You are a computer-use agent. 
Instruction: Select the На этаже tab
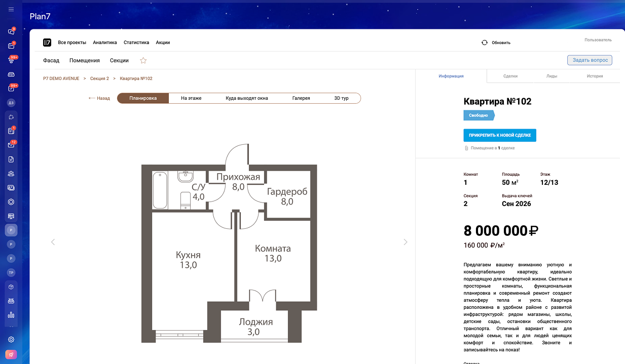(x=191, y=98)
